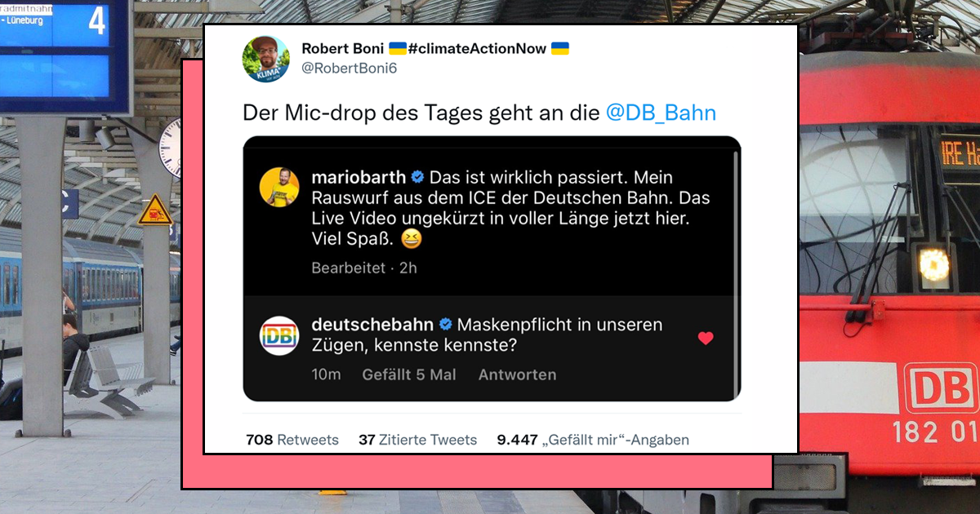Open the @RobertBoni6 handle
Viewport: 980px width, 514px height.
pos(350,69)
